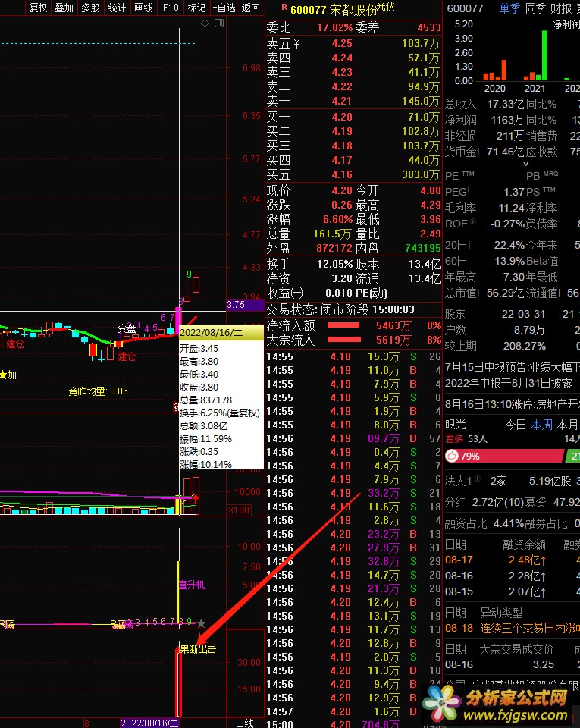Image resolution: width=580 pixels, height=728 pixels.
Task: Activate the 画线 drawing tool
Action: point(143,8)
